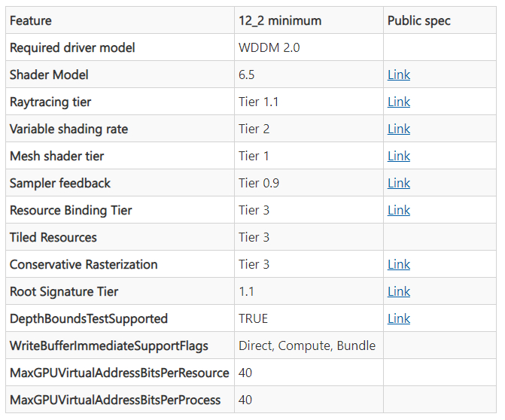
Task: Click the DepthBoundsTestSupported spec link
Action: 399,319
